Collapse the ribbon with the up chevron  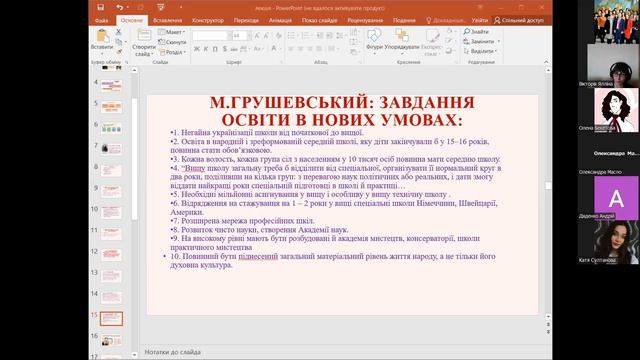tap(546, 62)
